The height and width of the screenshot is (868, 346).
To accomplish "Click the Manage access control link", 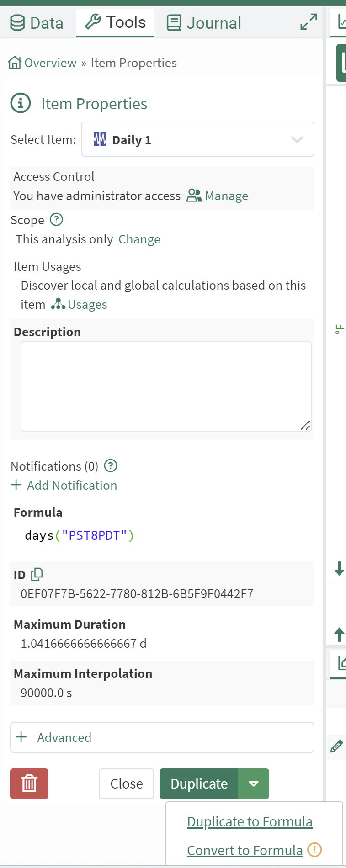I will click(x=218, y=196).
